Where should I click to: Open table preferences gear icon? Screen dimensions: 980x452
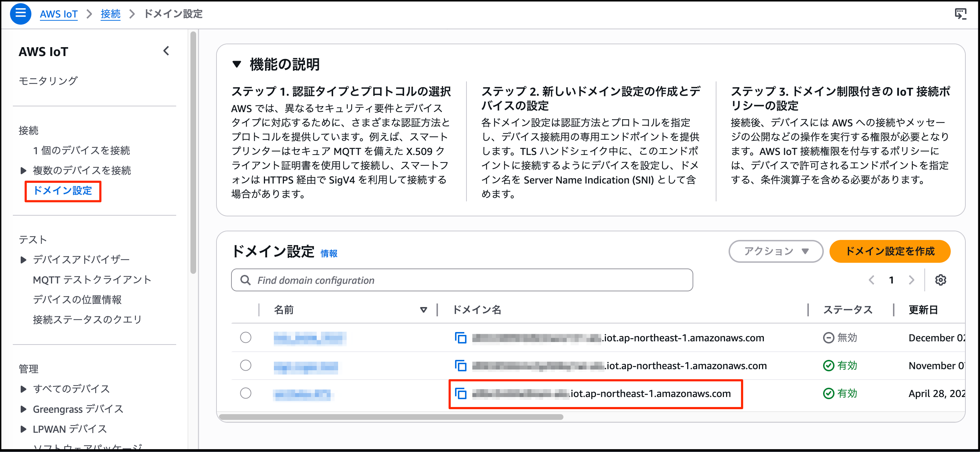[x=940, y=280]
